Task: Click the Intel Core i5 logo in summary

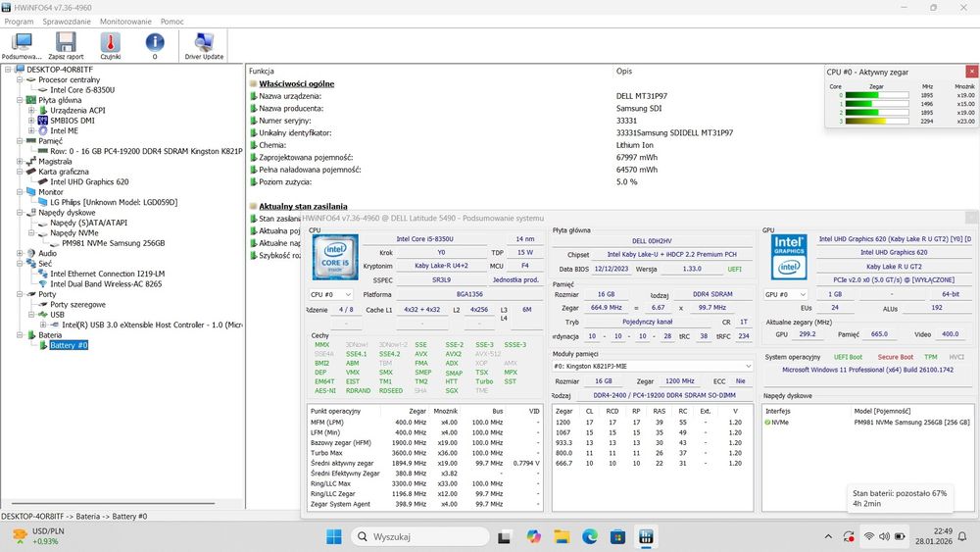Action: [x=335, y=257]
